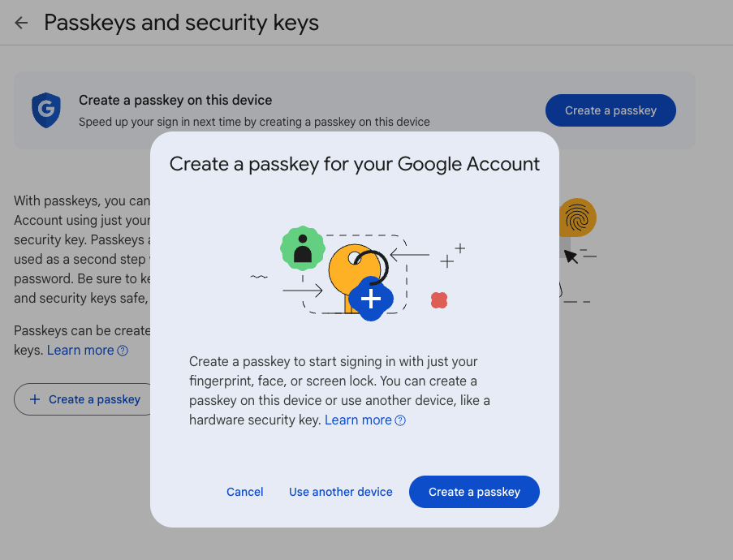The width and height of the screenshot is (733, 560).
Task: Open the Learn more link in the dialog
Action: tap(358, 420)
